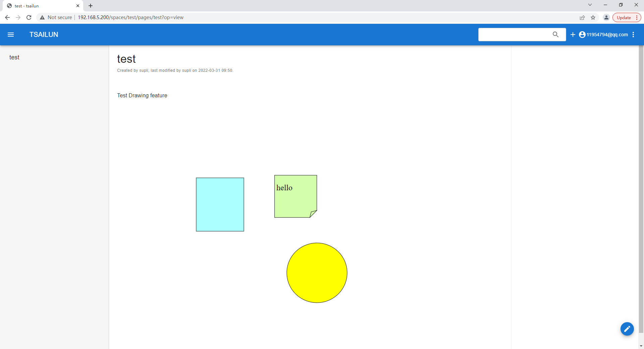
Task: Click the TSAILUN site title
Action: point(44,35)
